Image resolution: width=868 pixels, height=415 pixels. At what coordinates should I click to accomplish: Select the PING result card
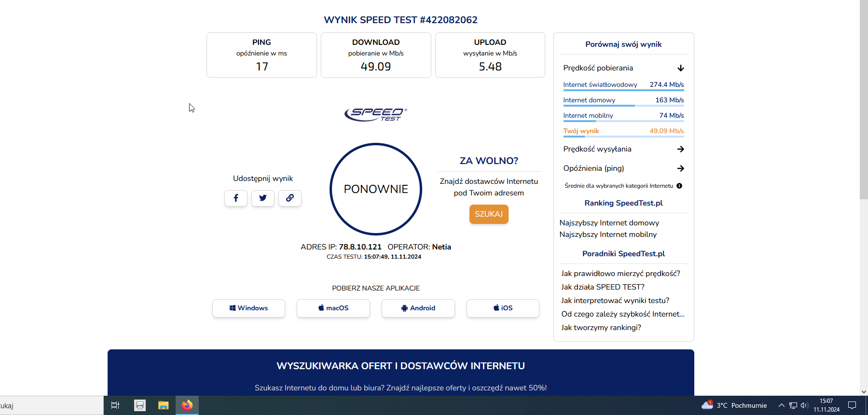click(x=262, y=55)
